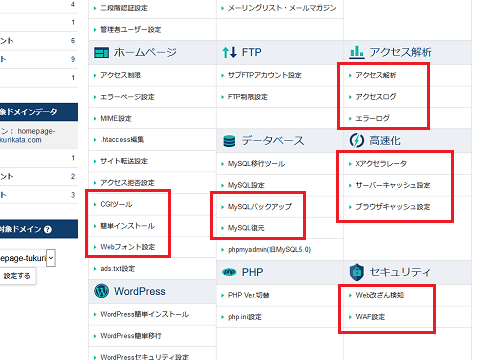
Task: Open アクセス拒否設定
Action: click(127, 183)
